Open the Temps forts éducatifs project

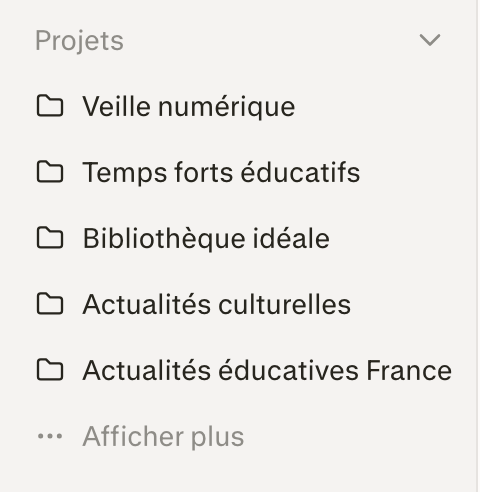[x=221, y=172]
